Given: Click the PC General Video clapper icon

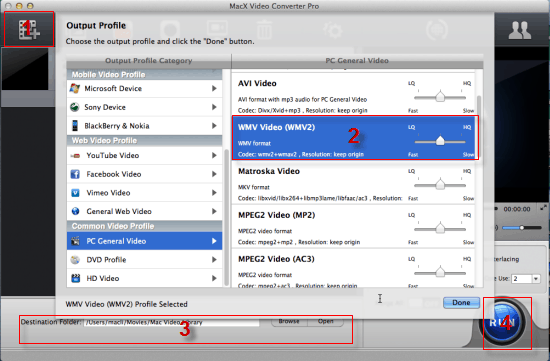Looking at the screenshot, I should [x=75, y=241].
